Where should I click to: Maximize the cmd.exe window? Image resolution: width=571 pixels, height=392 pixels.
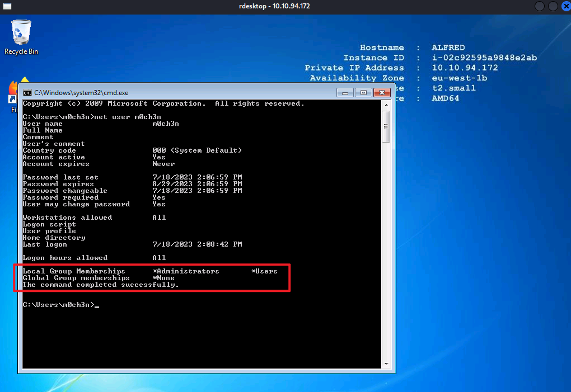tap(363, 93)
